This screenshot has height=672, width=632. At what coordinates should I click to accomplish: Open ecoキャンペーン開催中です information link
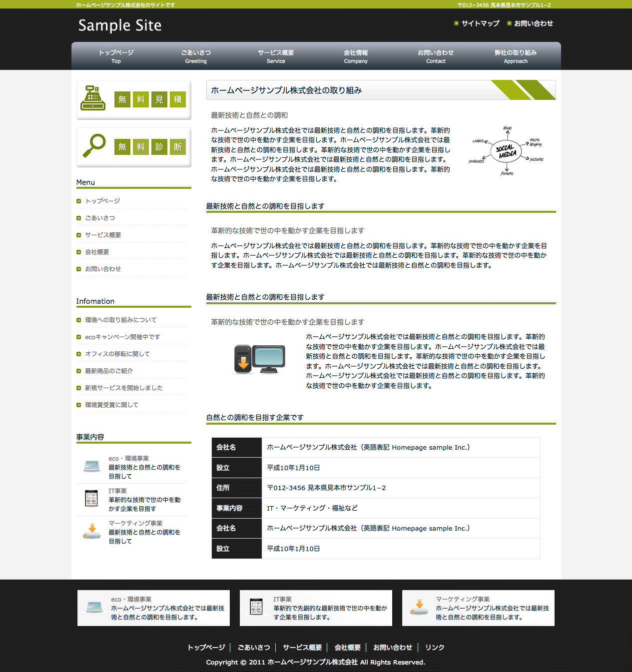coord(122,337)
